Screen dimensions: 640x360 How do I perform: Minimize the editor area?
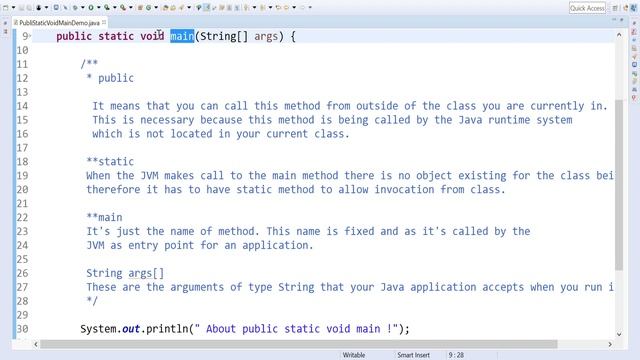614,20
